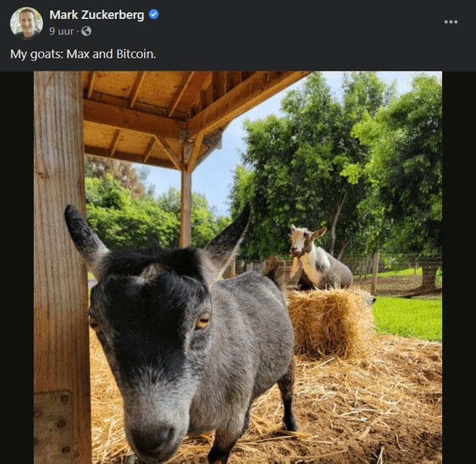Image resolution: width=476 pixels, height=464 pixels.
Task: Select the "My goats: Max and Bitcoin." caption
Action: [x=83, y=54]
